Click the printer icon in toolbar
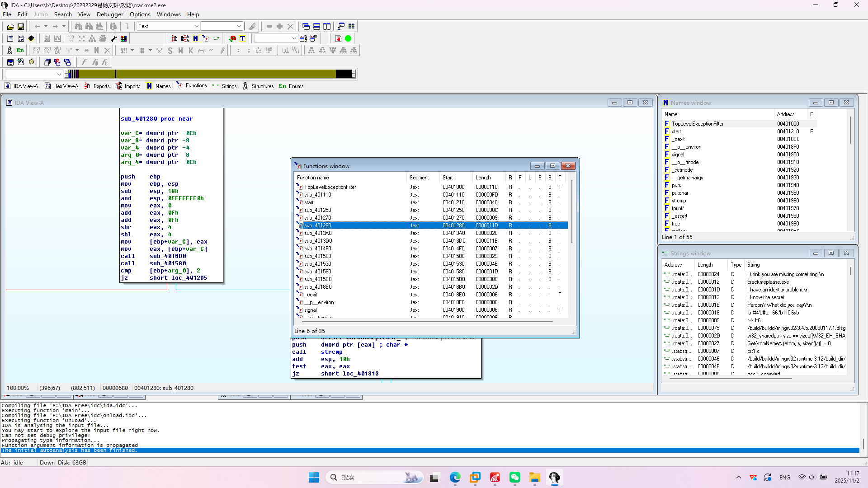 coord(103,39)
